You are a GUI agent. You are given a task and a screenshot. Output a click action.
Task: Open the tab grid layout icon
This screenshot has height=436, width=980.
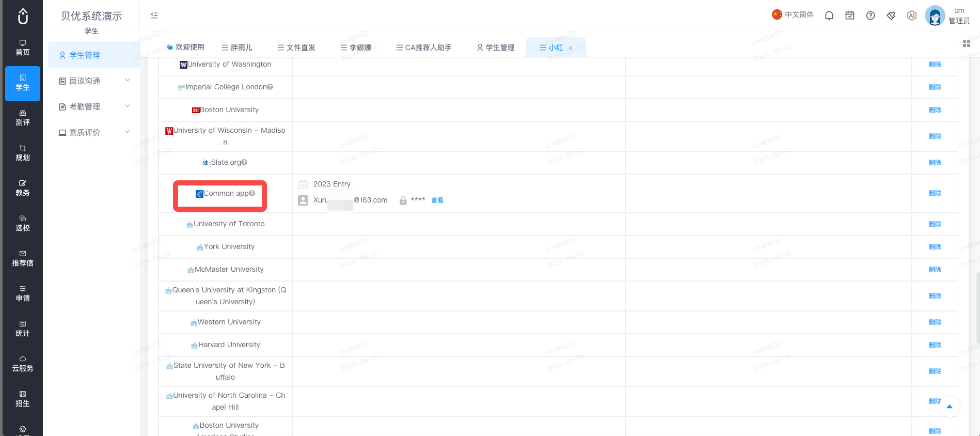(967, 43)
